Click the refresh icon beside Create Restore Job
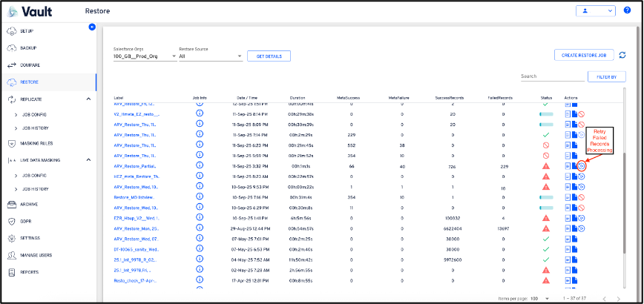This screenshot has height=304, width=644. 622,55
